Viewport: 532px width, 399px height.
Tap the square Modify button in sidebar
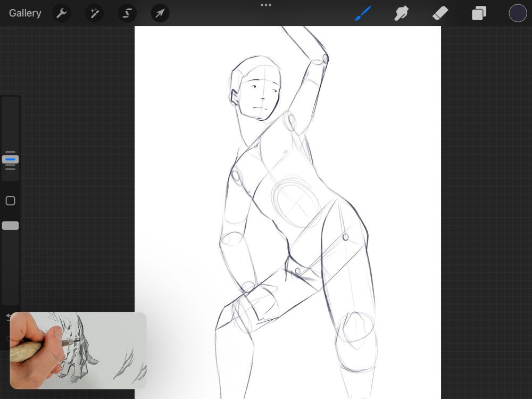tap(10, 201)
